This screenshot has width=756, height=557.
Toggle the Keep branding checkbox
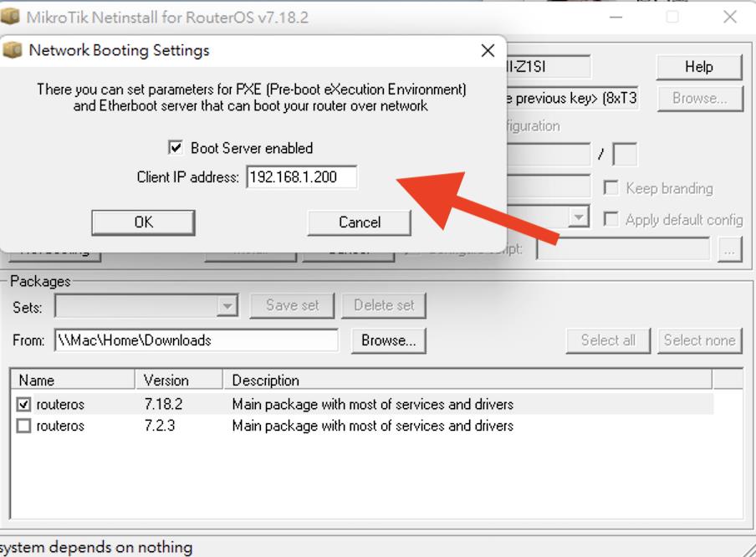pyautogui.click(x=611, y=188)
